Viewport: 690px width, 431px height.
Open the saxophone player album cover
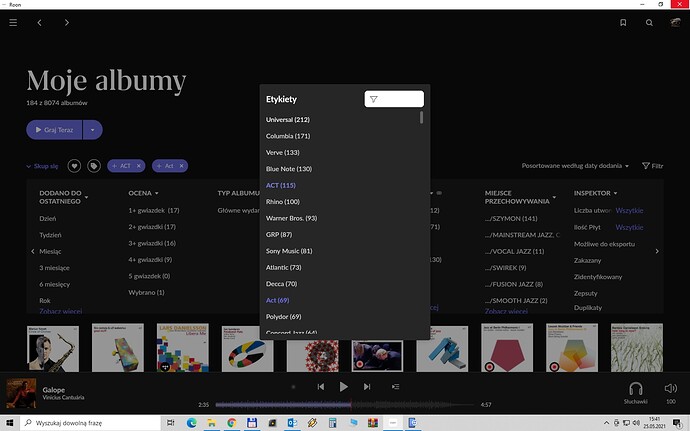[53, 349]
